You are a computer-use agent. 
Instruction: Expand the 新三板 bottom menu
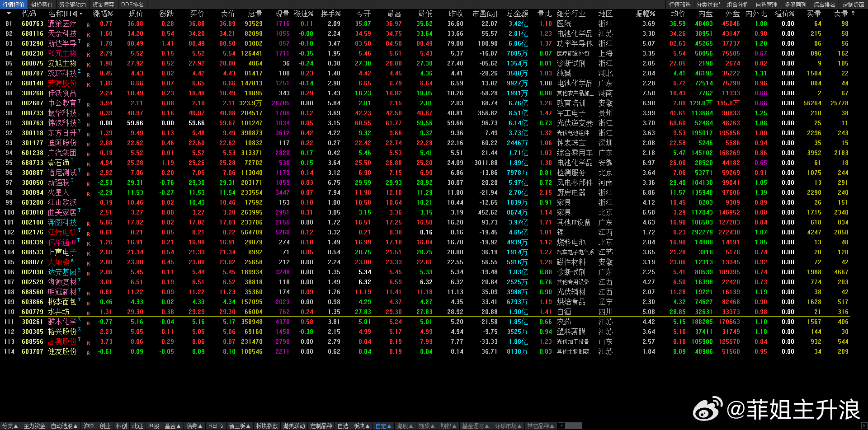240,426
